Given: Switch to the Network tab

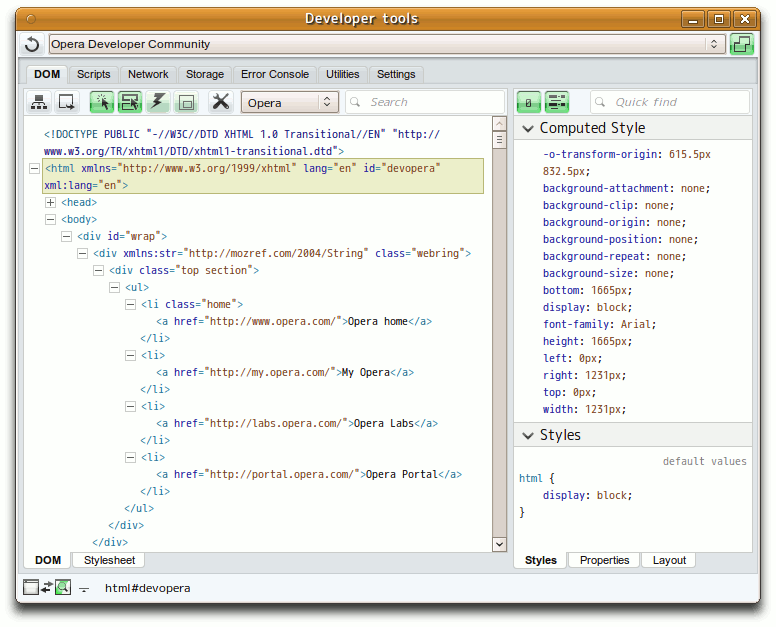Looking at the screenshot, I should (148, 74).
